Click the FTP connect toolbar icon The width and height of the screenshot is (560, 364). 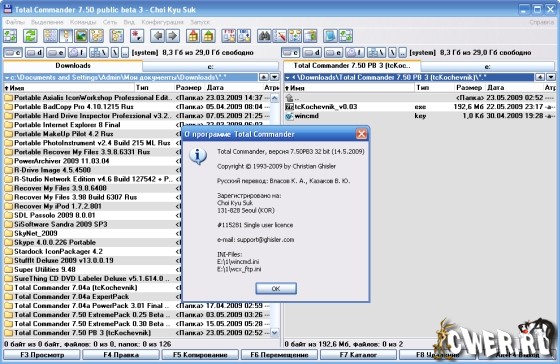pos(229,36)
